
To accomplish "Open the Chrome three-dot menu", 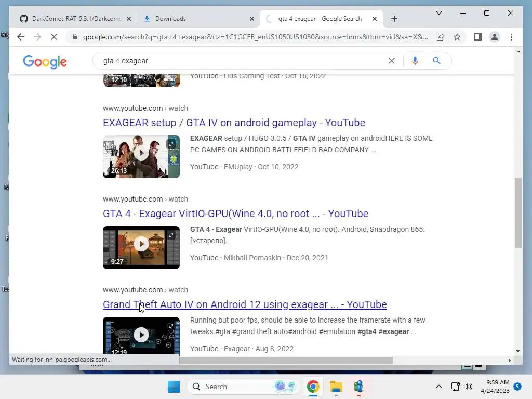I will click(511, 37).
